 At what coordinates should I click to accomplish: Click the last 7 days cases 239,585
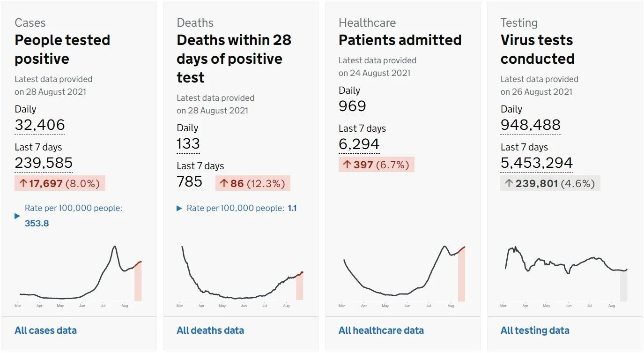click(44, 163)
